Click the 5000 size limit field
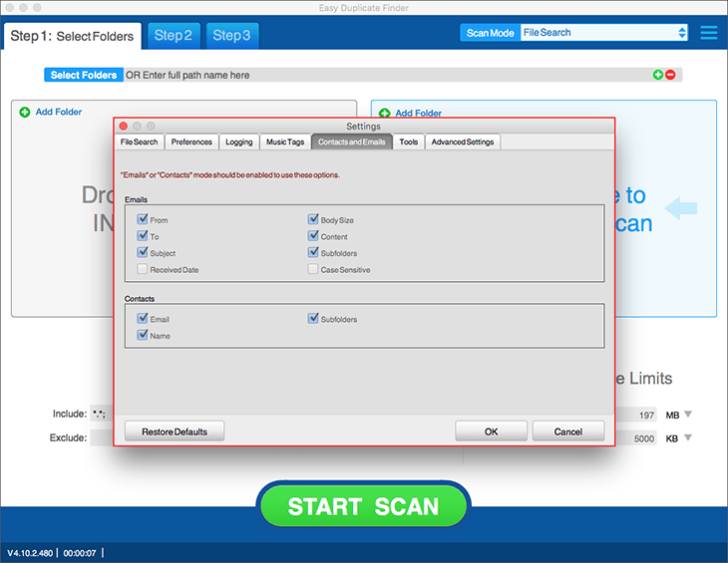Screen dimensions: 728x563 636,438
